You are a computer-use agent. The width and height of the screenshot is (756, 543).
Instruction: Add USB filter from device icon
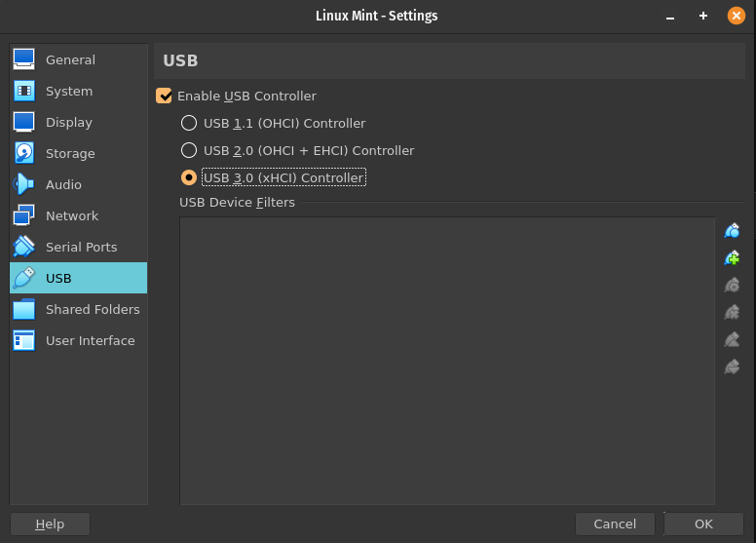pyautogui.click(x=732, y=258)
